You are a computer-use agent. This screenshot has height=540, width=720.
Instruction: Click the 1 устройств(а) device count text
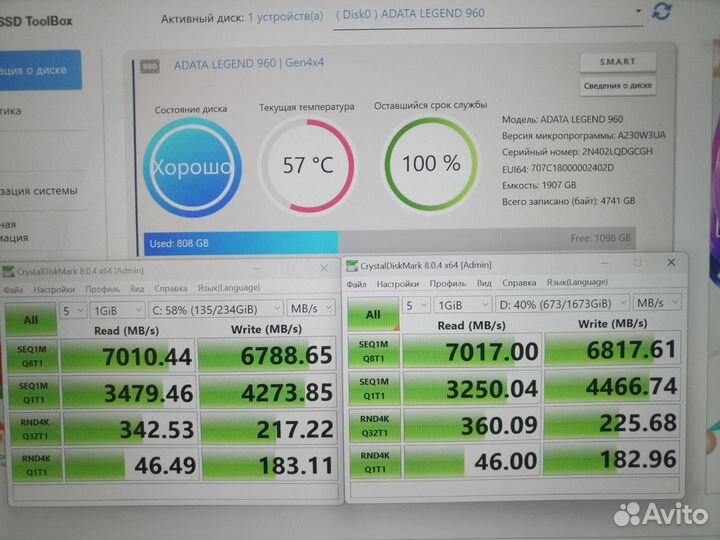point(285,17)
